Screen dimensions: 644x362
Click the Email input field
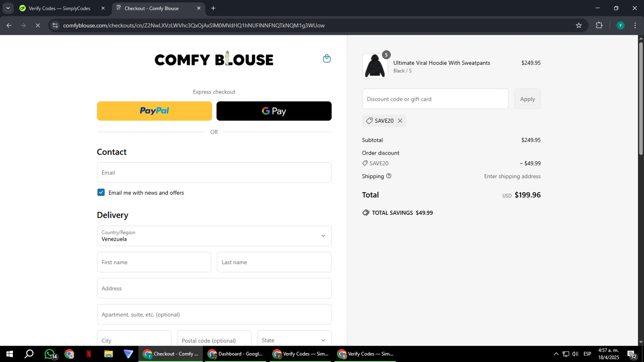click(x=214, y=172)
